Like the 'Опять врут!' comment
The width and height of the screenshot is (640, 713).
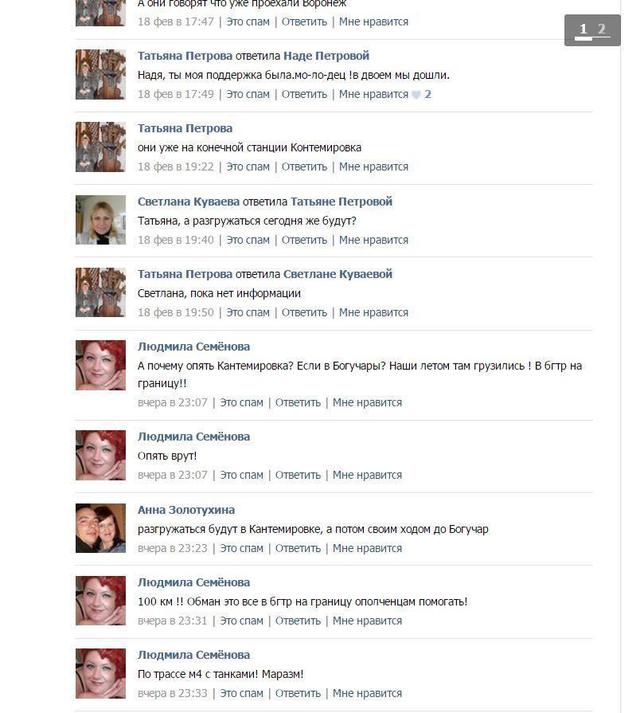click(367, 475)
